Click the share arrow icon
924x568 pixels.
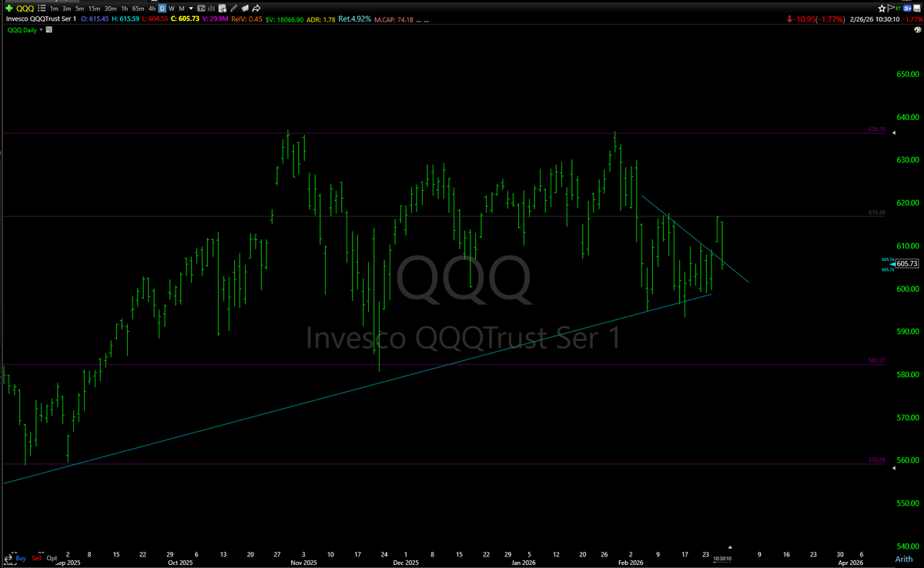point(256,8)
